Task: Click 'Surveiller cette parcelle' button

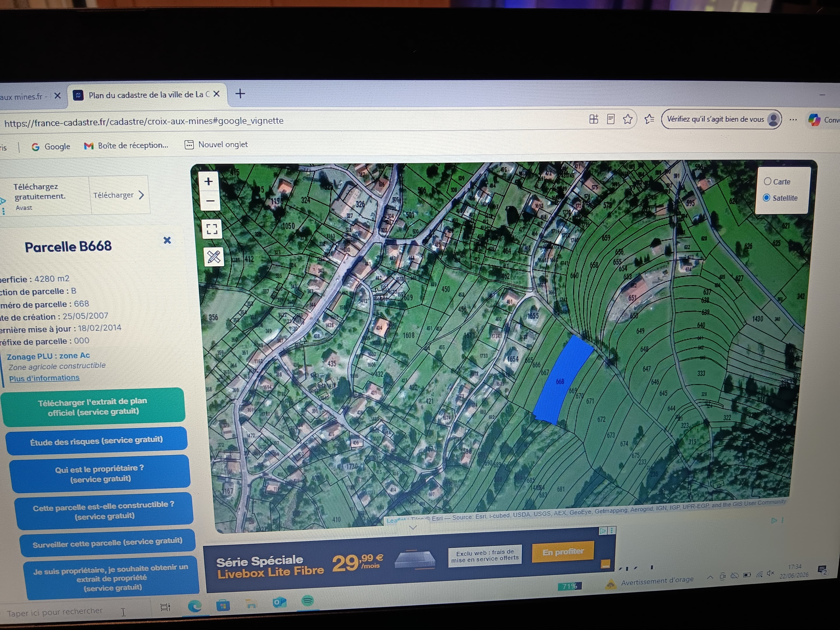Action: click(x=107, y=543)
